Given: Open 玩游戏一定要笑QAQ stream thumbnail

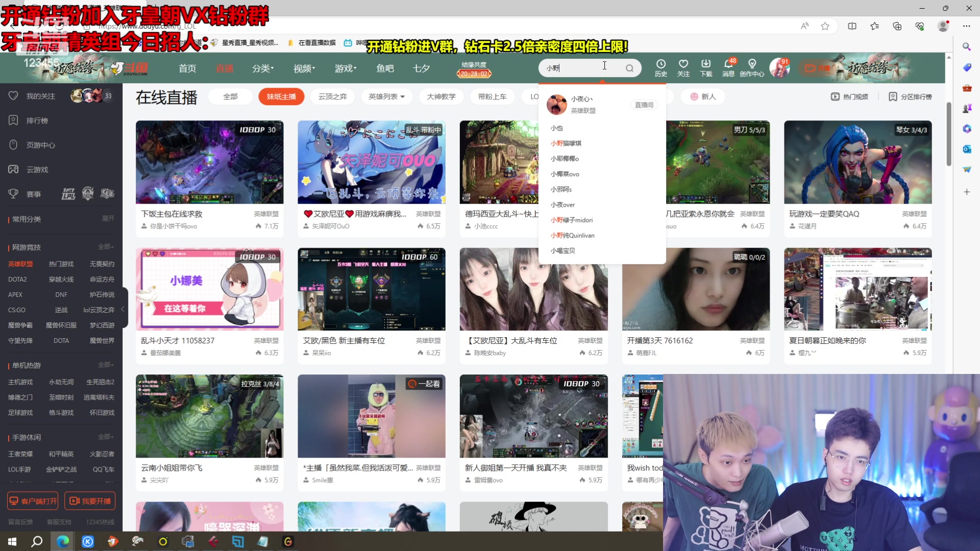Looking at the screenshot, I should click(x=857, y=162).
